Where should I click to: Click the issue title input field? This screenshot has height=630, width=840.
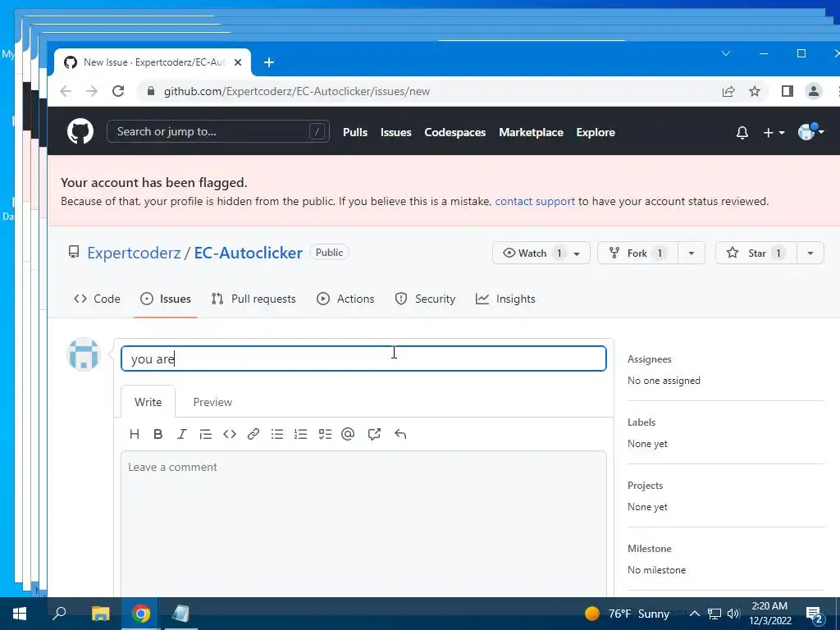pos(363,358)
